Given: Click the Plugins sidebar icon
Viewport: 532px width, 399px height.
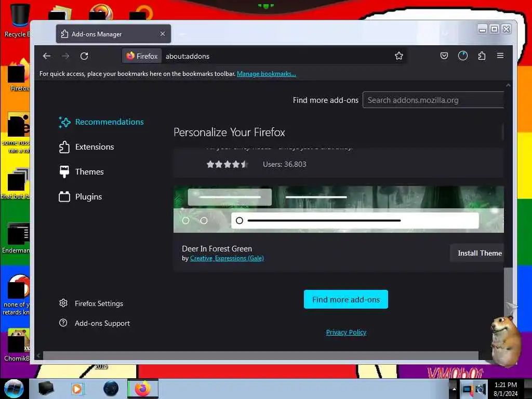Looking at the screenshot, I should 64,197.
